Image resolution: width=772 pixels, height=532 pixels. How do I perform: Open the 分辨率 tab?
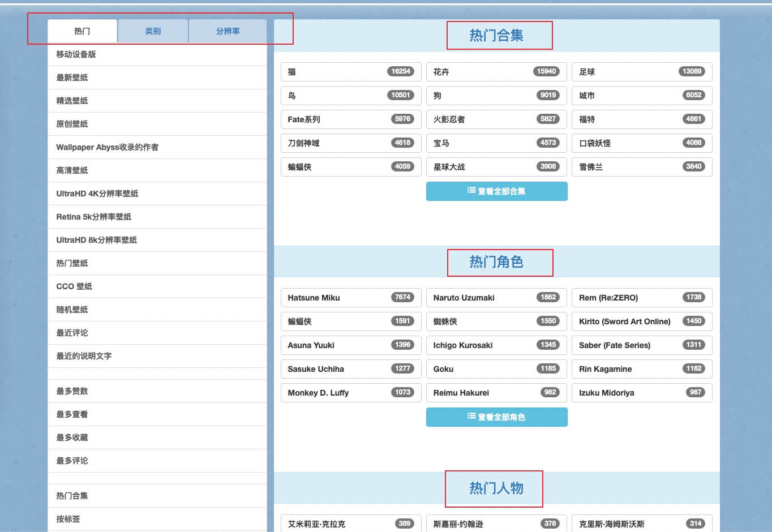228,31
